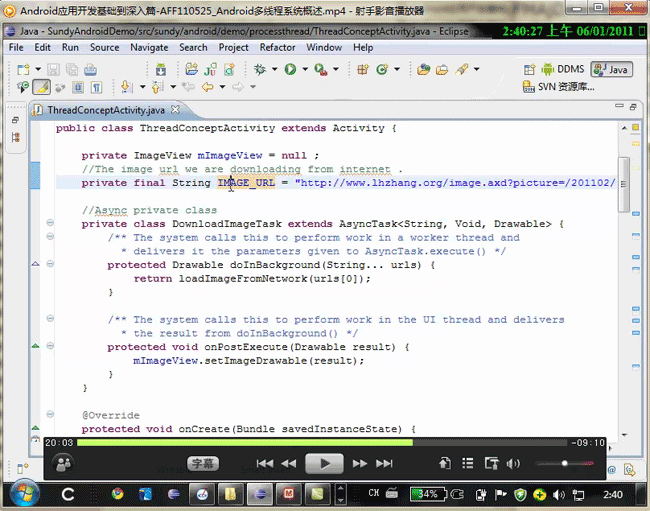The width and height of the screenshot is (650, 511).
Task: Select the ThreadConceptActivity.java editor tab
Action: pyautogui.click(x=106, y=110)
